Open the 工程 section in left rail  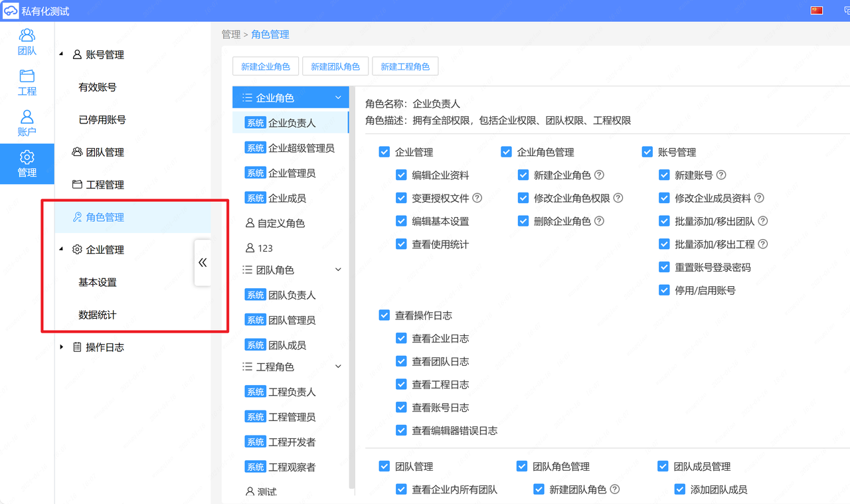(27, 82)
